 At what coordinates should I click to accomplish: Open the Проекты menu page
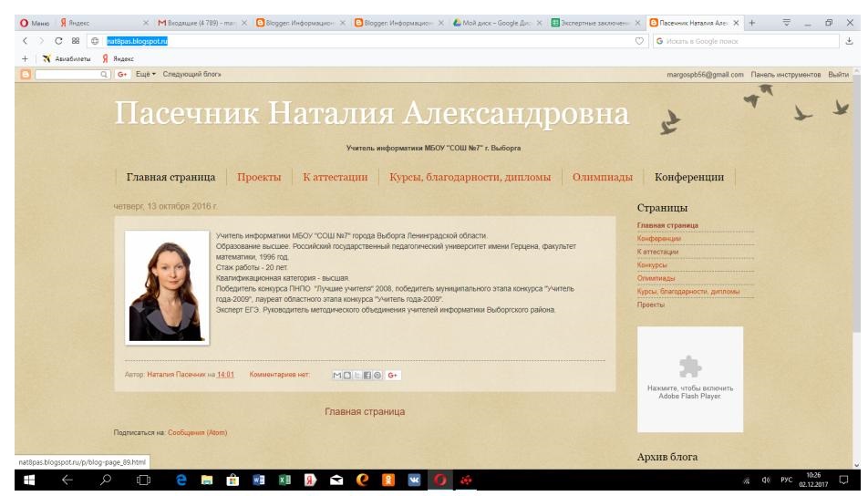[259, 177]
